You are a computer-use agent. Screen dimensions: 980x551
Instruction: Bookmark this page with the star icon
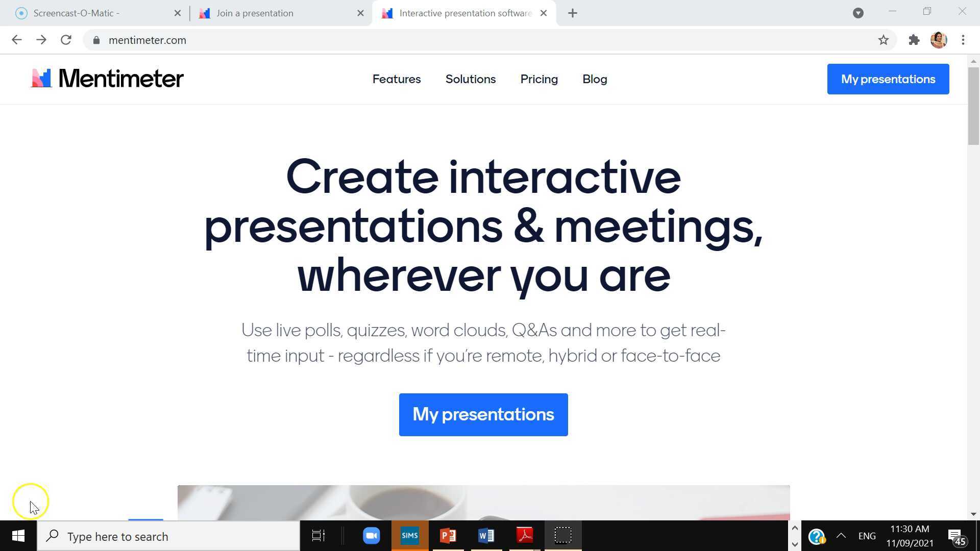pyautogui.click(x=884, y=40)
